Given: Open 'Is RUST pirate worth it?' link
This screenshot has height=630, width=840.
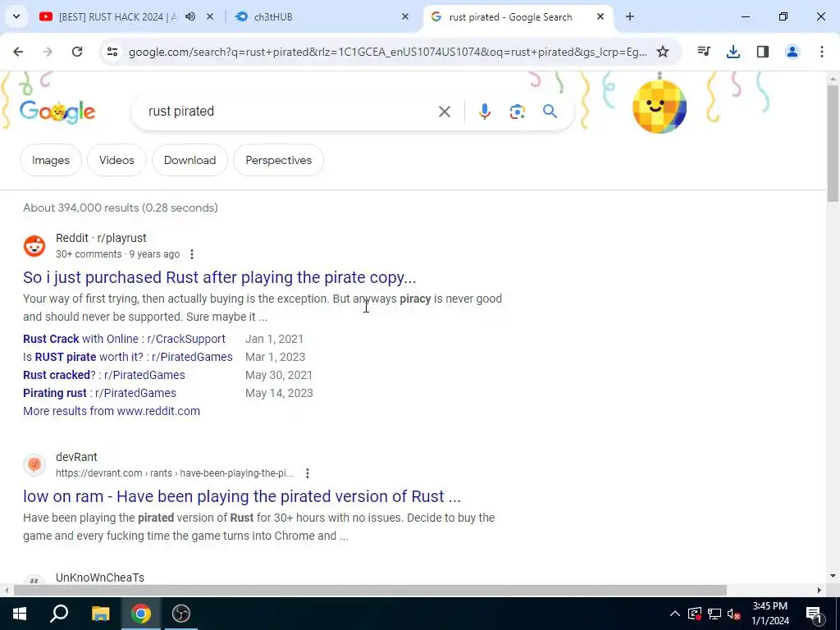Looking at the screenshot, I should pyautogui.click(x=128, y=358).
